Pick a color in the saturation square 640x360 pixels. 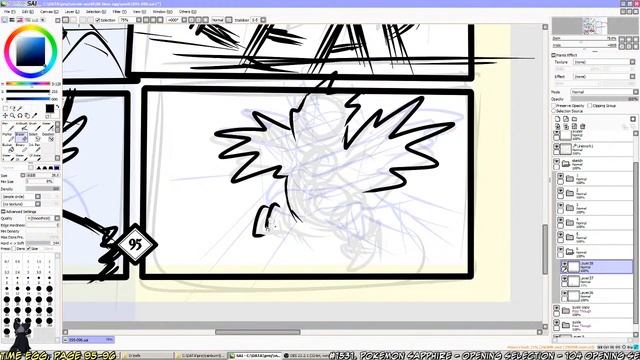pyautogui.click(x=30, y=51)
